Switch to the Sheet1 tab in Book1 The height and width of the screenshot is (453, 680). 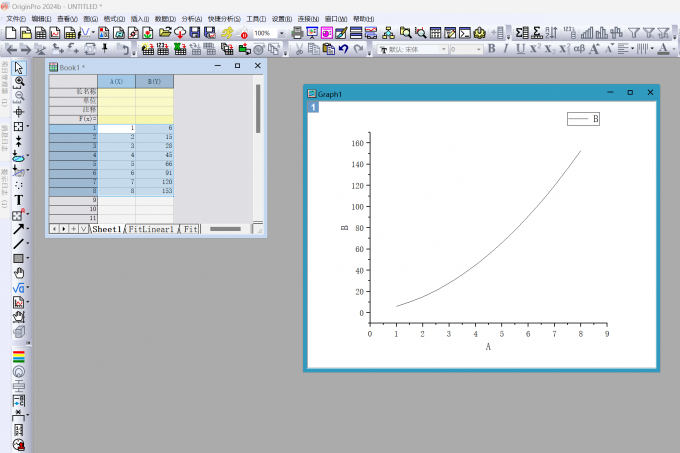pos(106,229)
